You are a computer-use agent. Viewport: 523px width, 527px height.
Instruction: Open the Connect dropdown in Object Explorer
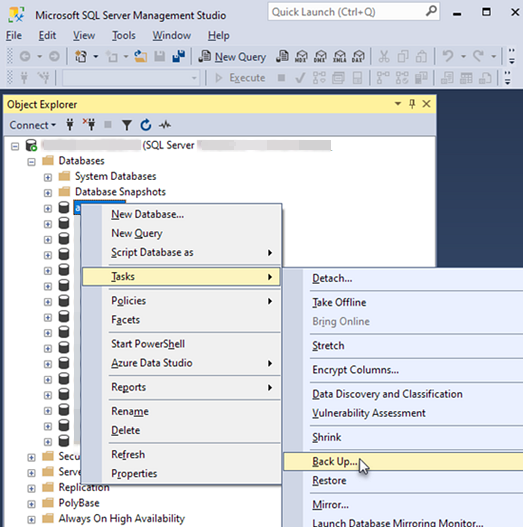(33, 125)
